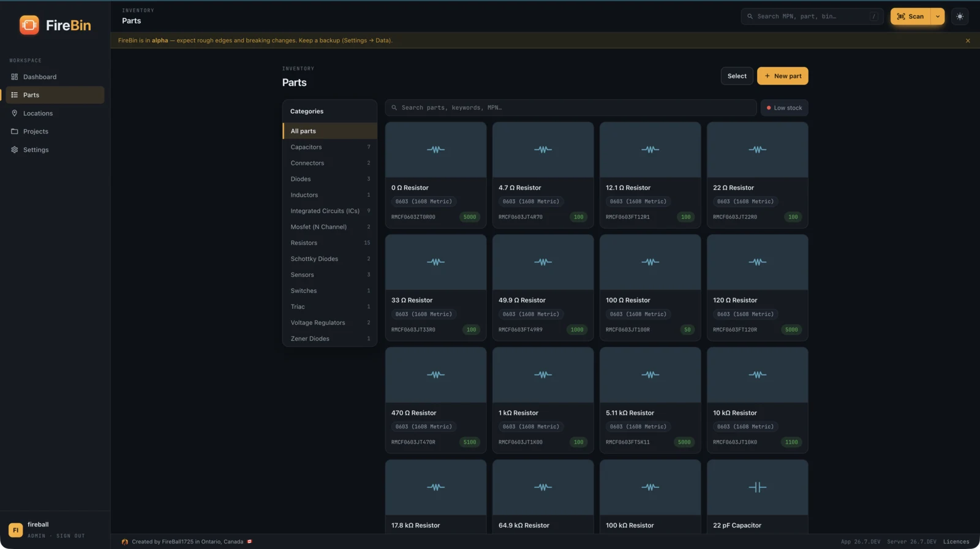Toggle the Low stock filter
This screenshot has height=549, width=980.
tap(785, 108)
